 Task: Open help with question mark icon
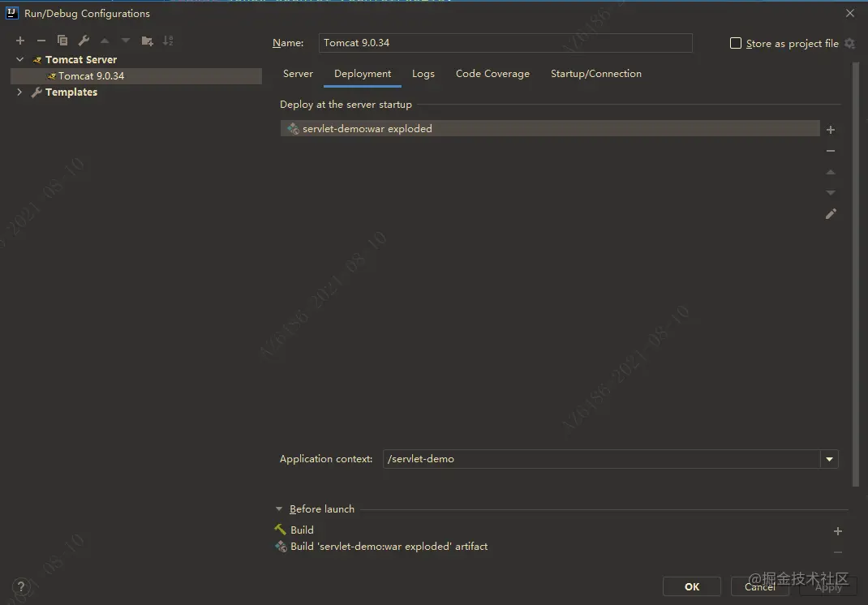[21, 586]
